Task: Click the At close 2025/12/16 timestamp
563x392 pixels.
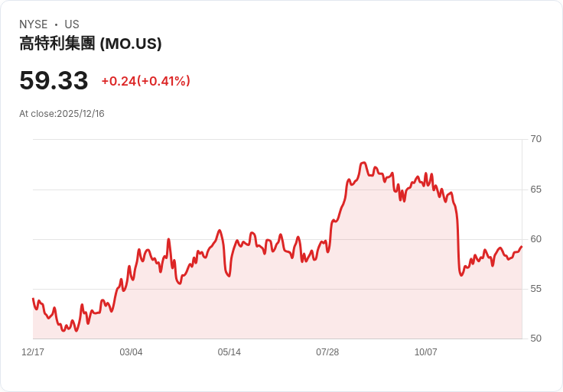Action: click(62, 114)
